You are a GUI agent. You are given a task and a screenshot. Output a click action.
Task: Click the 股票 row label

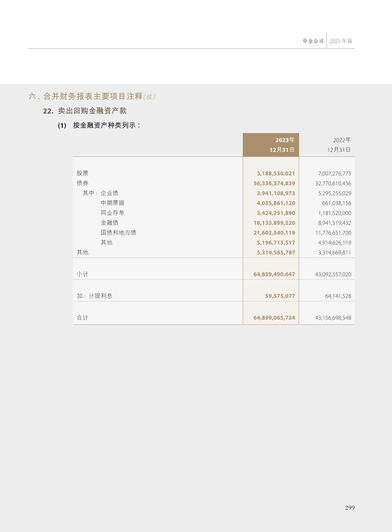pyautogui.click(x=82, y=173)
